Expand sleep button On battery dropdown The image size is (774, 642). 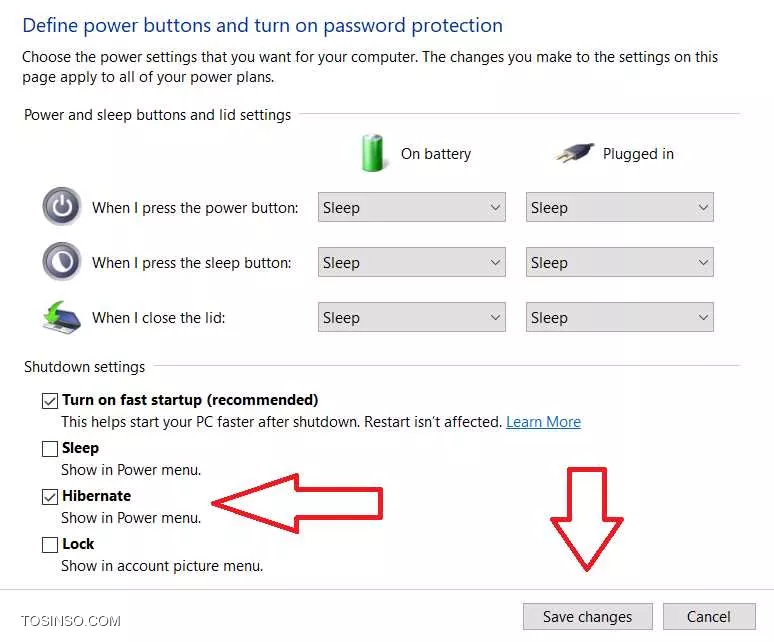(412, 262)
